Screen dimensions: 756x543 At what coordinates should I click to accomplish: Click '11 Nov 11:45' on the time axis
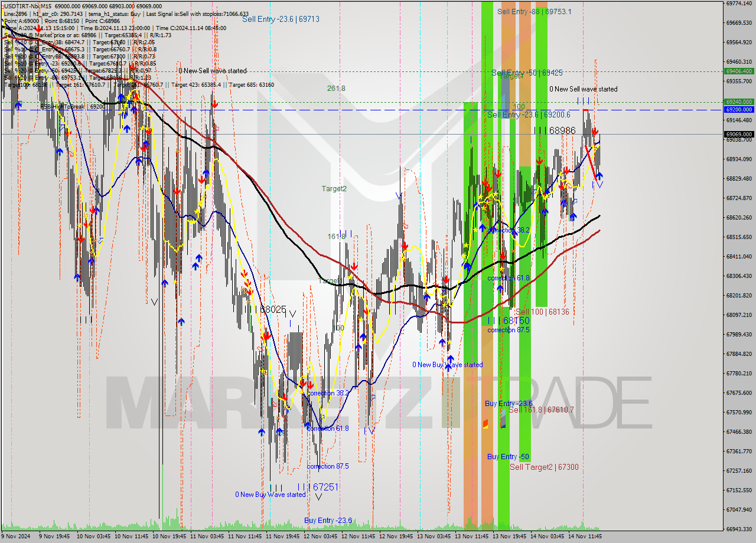click(245, 537)
